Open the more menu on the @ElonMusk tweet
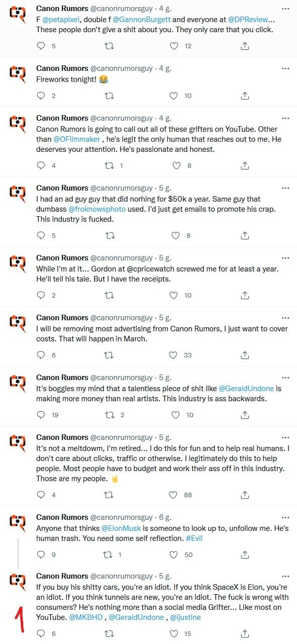The height and width of the screenshot is (644, 297). 285,517
